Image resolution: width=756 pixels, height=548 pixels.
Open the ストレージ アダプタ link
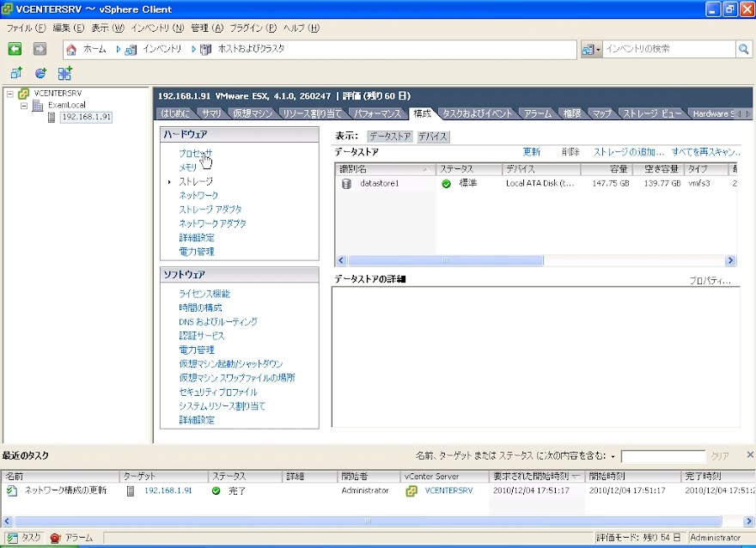point(210,210)
